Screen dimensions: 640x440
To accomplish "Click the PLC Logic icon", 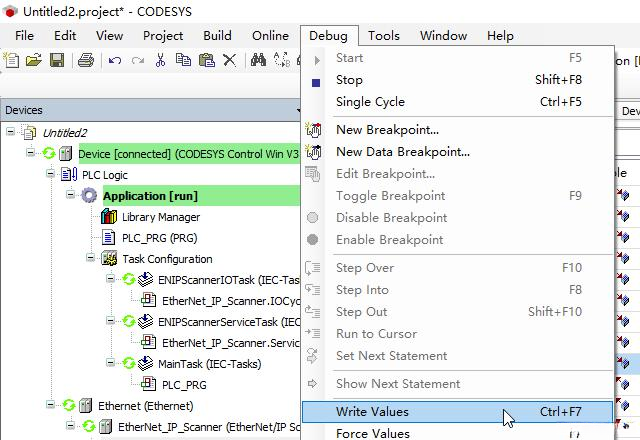I will point(69,174).
